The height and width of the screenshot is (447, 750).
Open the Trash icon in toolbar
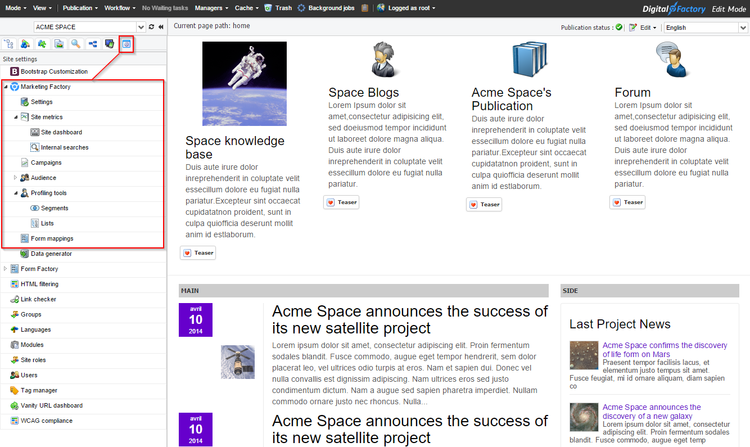click(268, 8)
